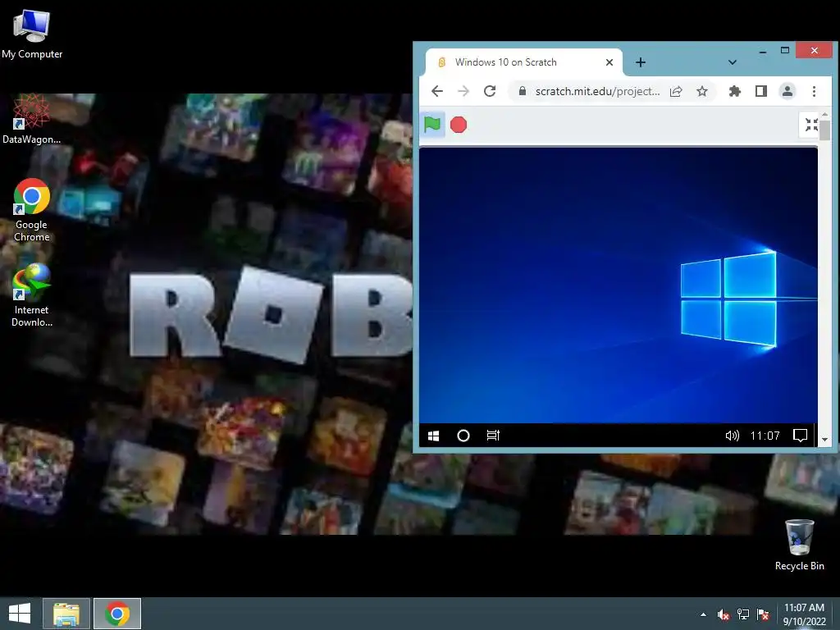840x630 pixels.
Task: Exit fullscreen mode in Scratch player
Action: click(x=811, y=125)
